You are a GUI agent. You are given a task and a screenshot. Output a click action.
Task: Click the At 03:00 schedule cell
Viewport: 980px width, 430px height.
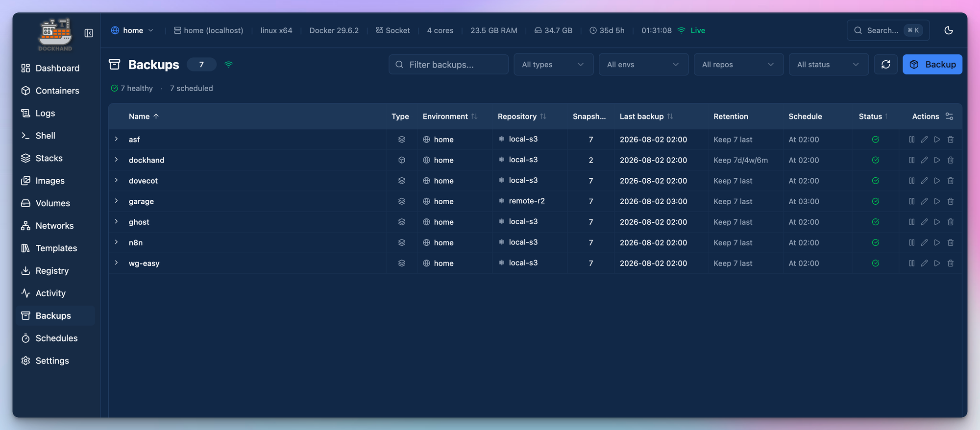click(804, 201)
